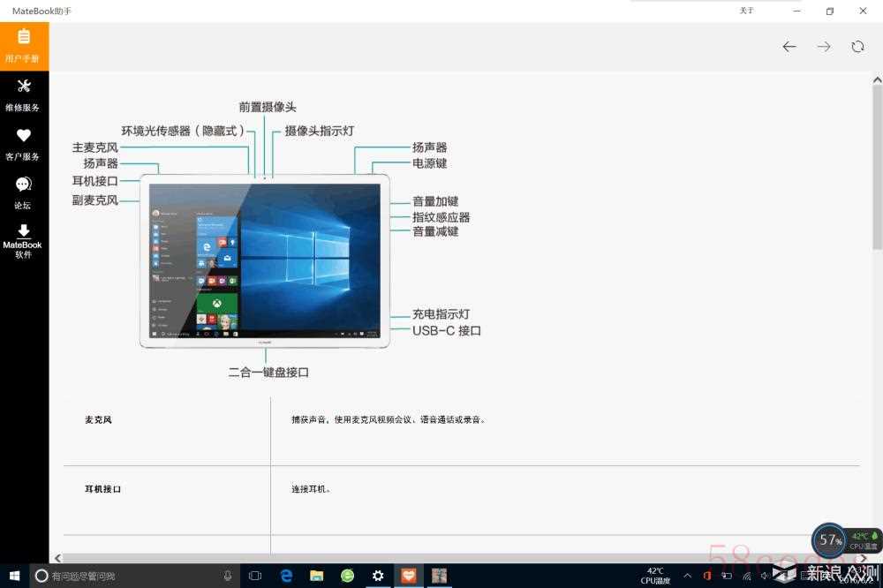883x588 pixels.
Task: Click the Office tray icon
Action: [707, 576]
